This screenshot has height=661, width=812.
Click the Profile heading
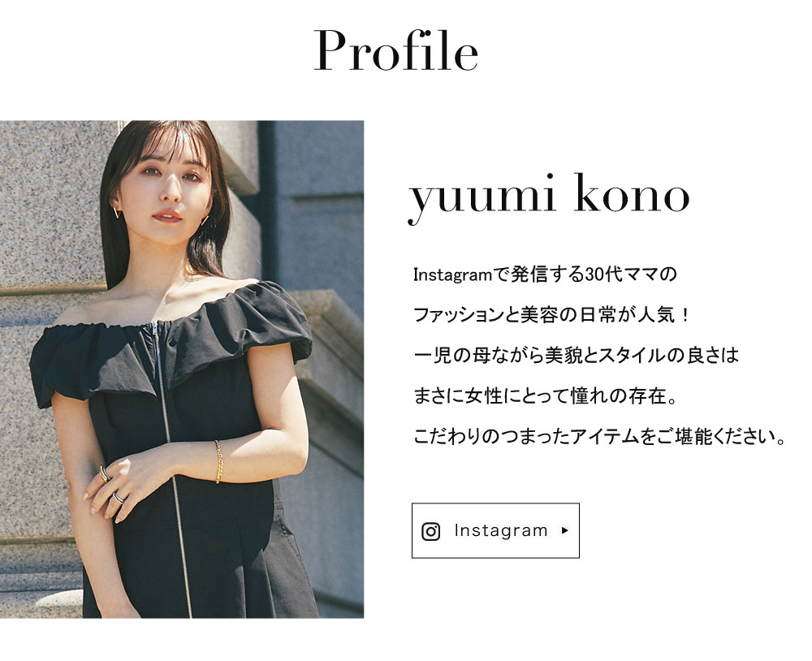pyautogui.click(x=395, y=50)
